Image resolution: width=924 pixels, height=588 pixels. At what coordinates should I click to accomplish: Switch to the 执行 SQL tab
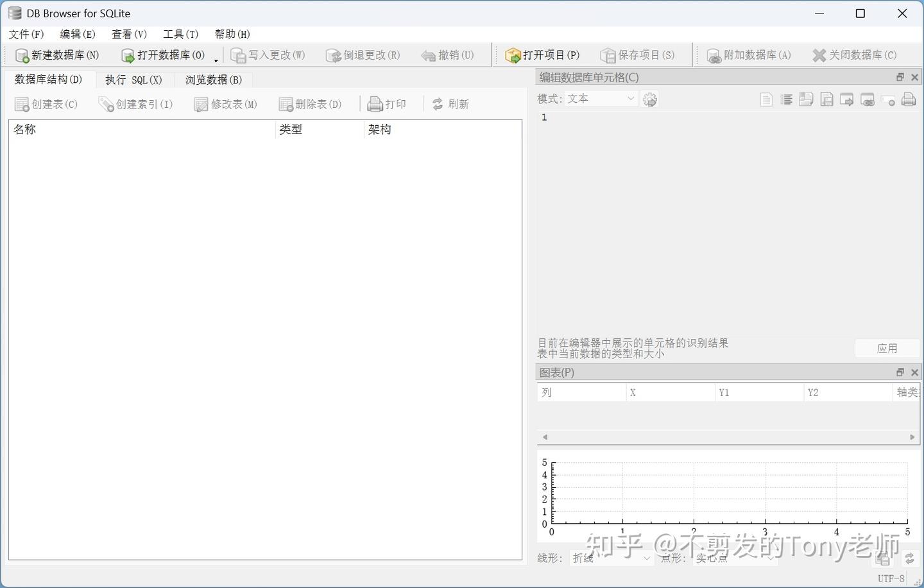(x=133, y=80)
